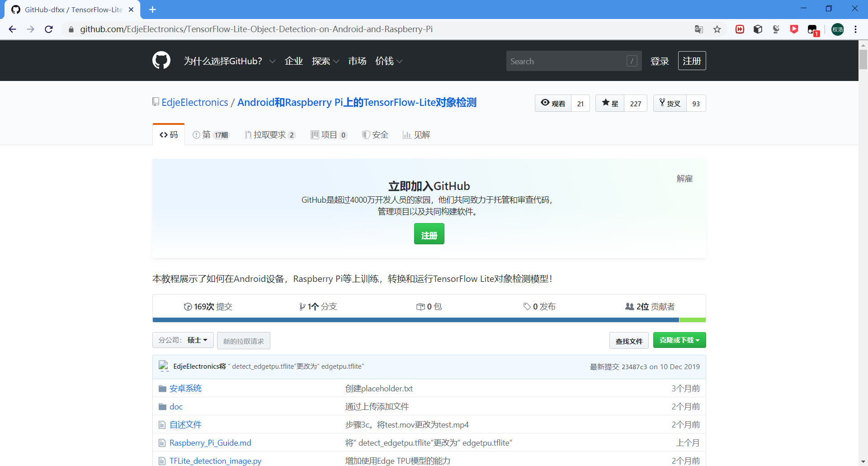Reload the page
Viewport: 868px width, 466px height.
point(49,29)
